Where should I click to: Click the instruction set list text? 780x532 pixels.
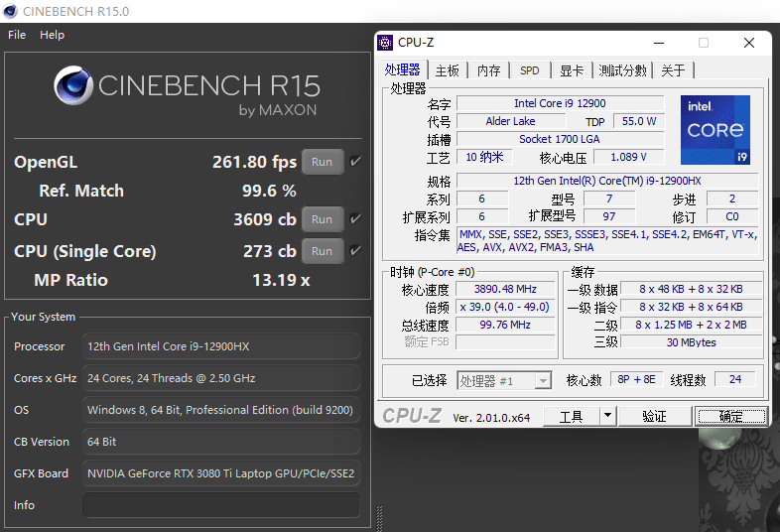coord(608,241)
